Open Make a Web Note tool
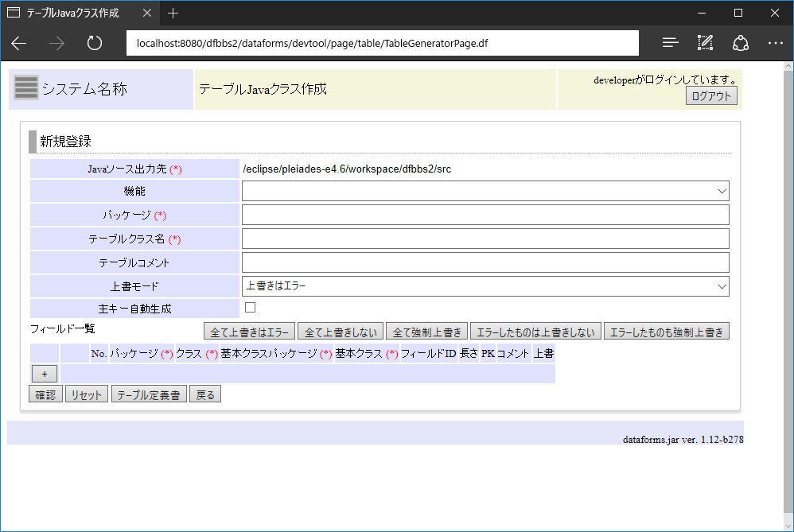Screen dimensions: 794x532 click(x=705, y=43)
